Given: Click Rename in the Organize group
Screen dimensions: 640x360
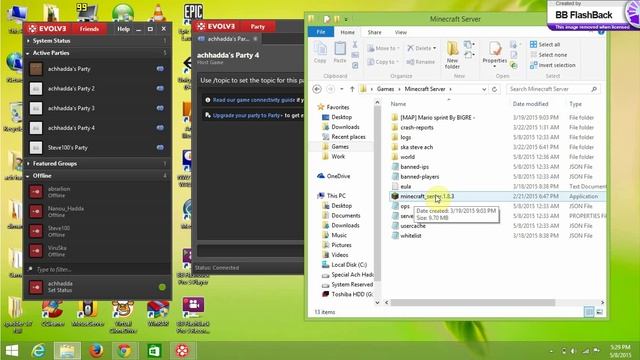Looking at the screenshot, I should (x=421, y=62).
